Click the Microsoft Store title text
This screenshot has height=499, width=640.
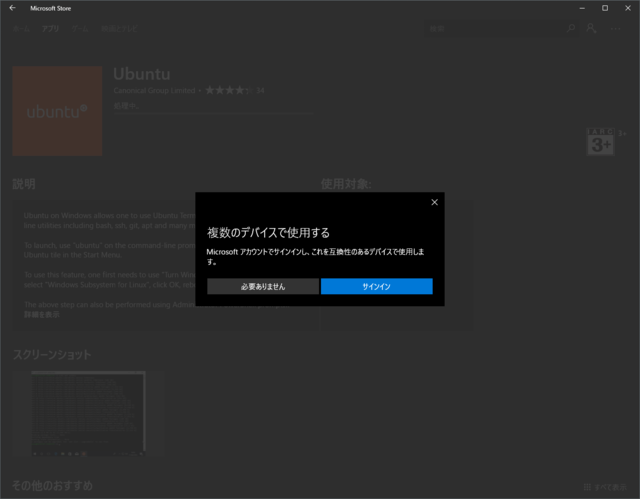[51, 8]
